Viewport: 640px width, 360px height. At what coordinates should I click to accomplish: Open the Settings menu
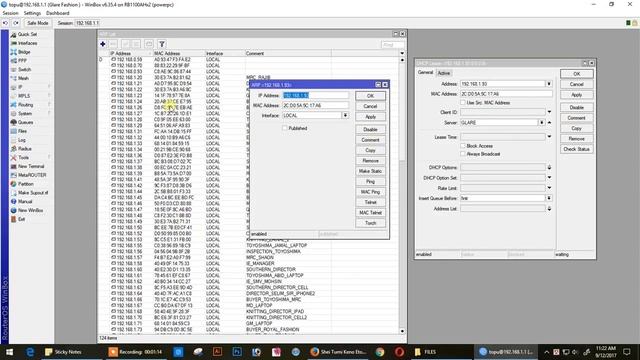click(x=32, y=13)
